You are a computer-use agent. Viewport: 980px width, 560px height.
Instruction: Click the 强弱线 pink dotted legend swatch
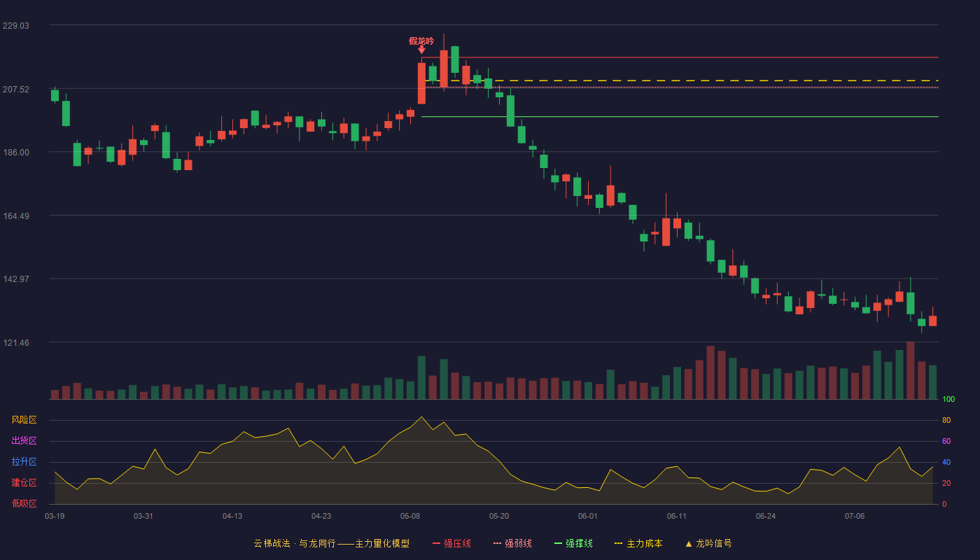pyautogui.click(x=497, y=543)
